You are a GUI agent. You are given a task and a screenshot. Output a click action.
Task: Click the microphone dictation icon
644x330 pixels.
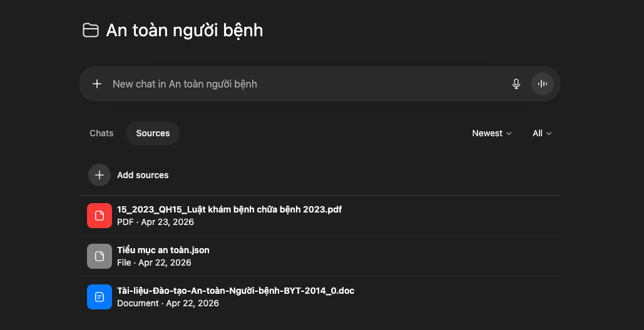tap(516, 84)
